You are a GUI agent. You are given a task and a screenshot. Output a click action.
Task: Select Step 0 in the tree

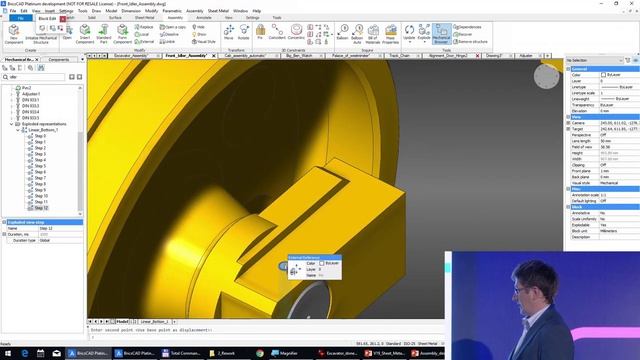click(40, 136)
